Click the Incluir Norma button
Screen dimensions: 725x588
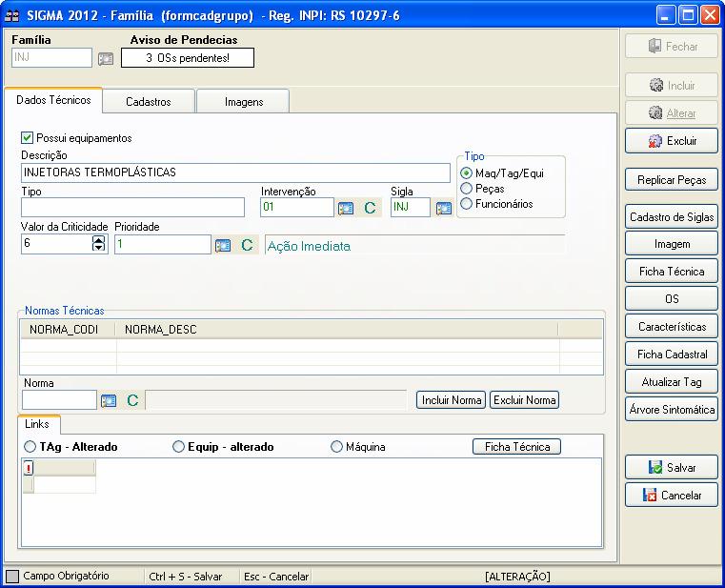[451, 400]
